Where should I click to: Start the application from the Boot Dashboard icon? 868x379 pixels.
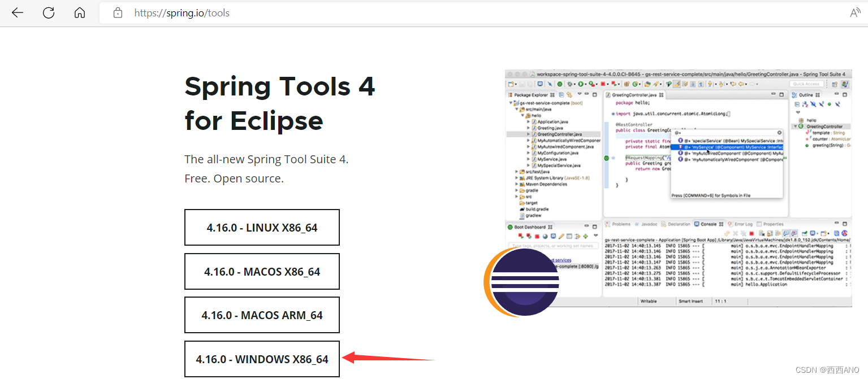click(520, 236)
